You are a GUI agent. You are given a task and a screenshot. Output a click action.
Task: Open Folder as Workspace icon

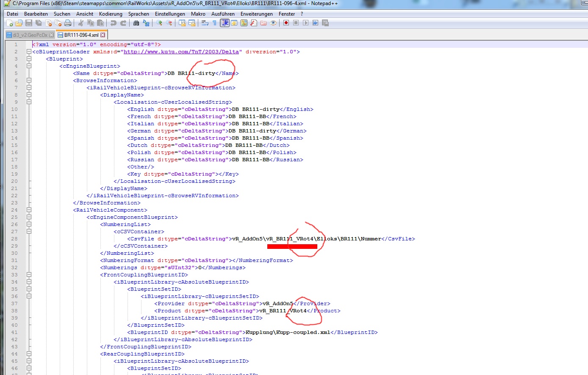tap(263, 23)
